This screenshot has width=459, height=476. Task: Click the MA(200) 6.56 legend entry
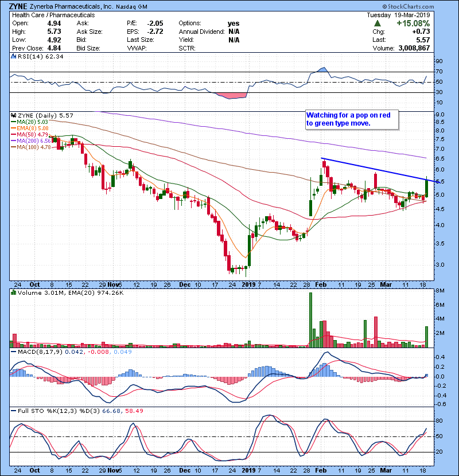point(30,141)
